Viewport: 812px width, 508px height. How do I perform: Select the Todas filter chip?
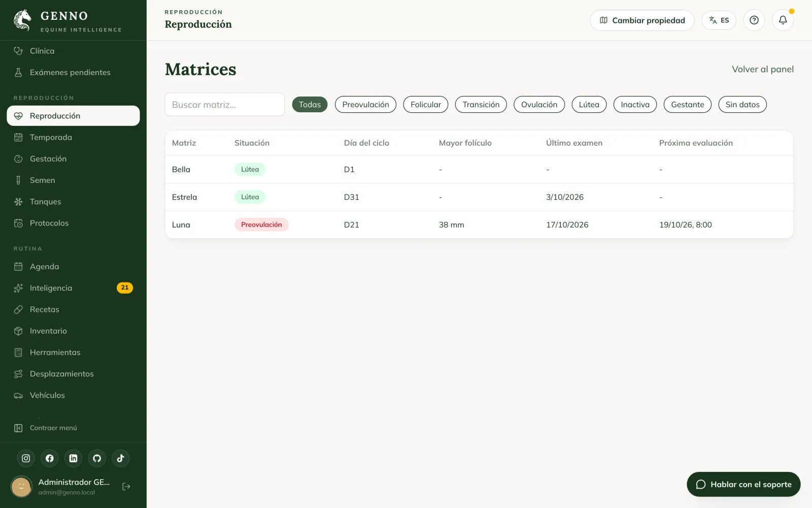point(310,105)
